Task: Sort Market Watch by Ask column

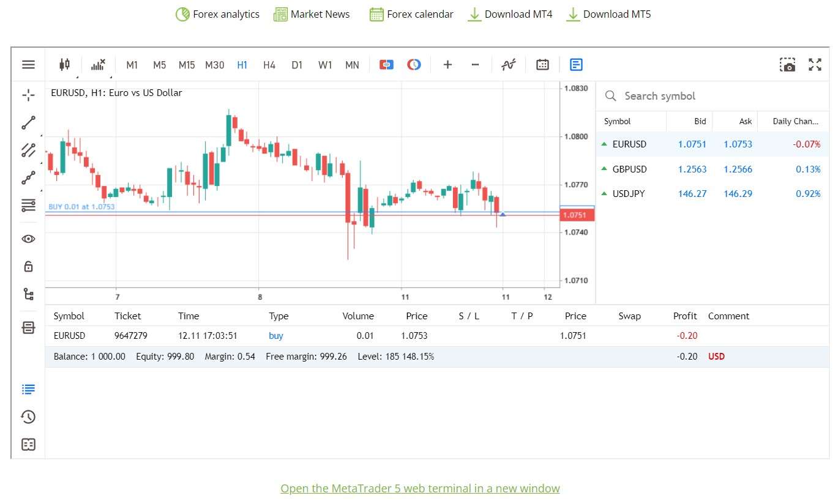Action: pos(745,121)
